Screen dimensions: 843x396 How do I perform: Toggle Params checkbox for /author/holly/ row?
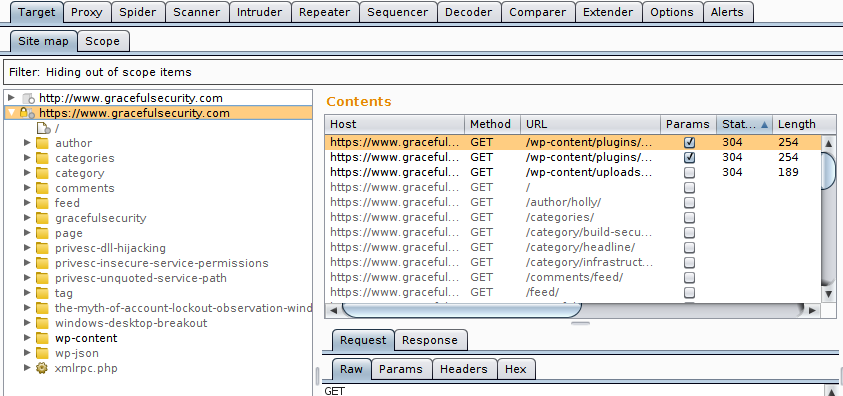(689, 203)
